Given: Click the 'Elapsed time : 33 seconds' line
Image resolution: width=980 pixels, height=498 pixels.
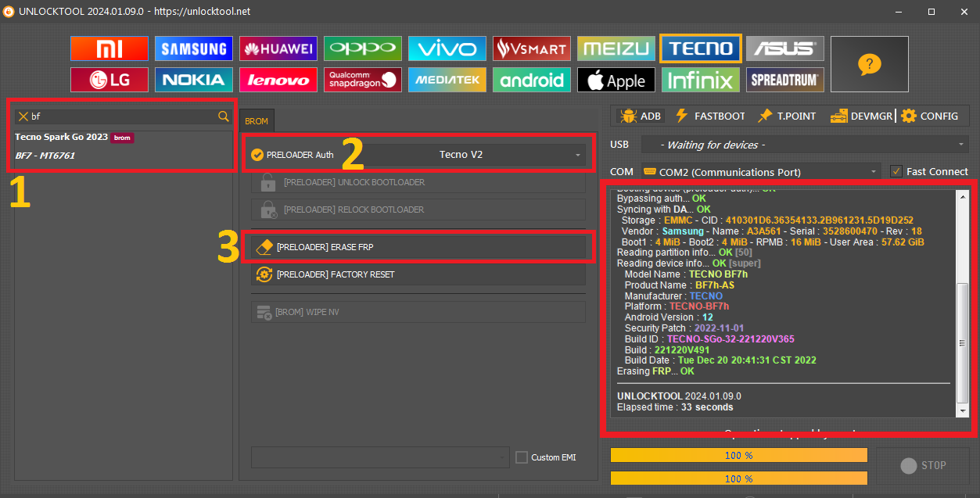Looking at the screenshot, I should click(x=675, y=407).
